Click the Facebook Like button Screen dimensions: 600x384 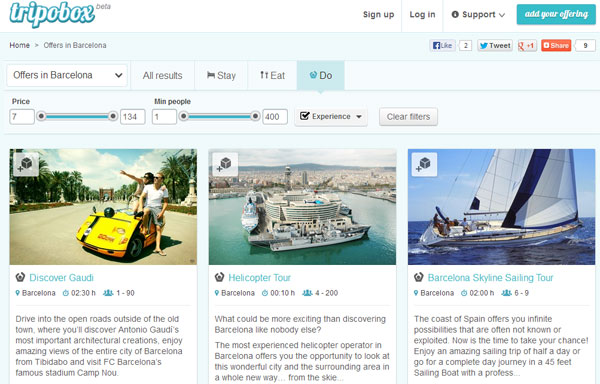pyautogui.click(x=442, y=46)
